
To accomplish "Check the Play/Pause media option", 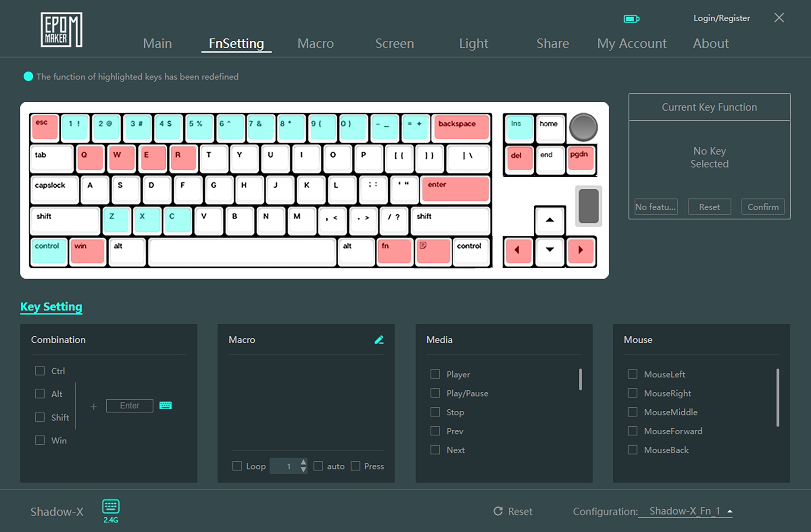I will pos(435,393).
